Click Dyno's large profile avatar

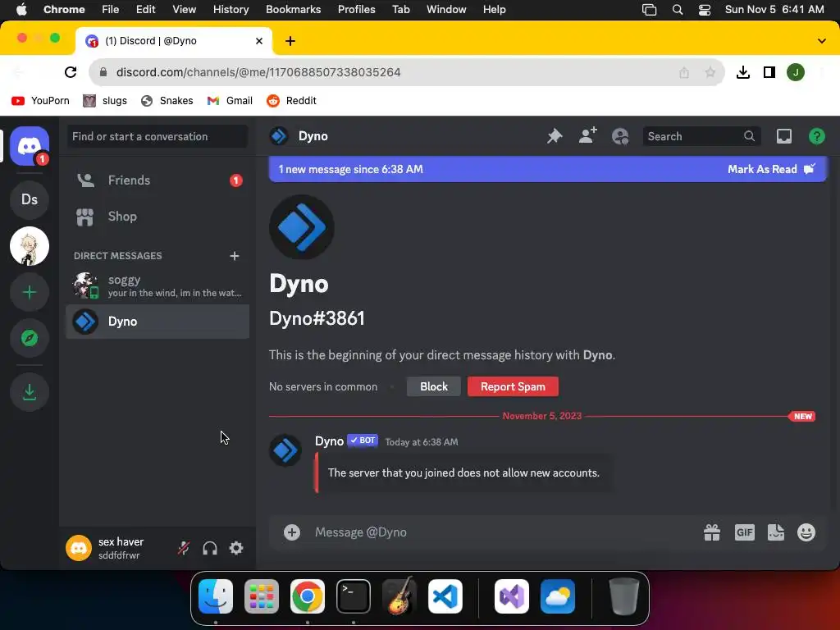302,227
